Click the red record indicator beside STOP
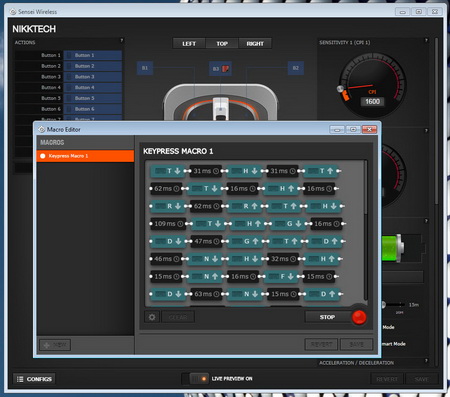This screenshot has width=450, height=397. click(359, 317)
